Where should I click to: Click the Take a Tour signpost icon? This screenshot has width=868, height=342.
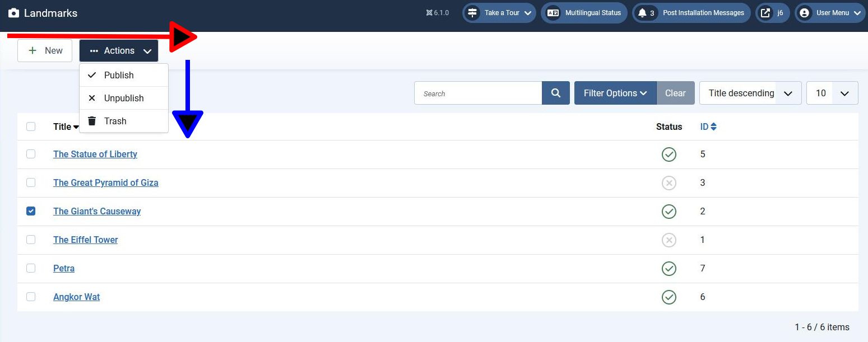472,13
